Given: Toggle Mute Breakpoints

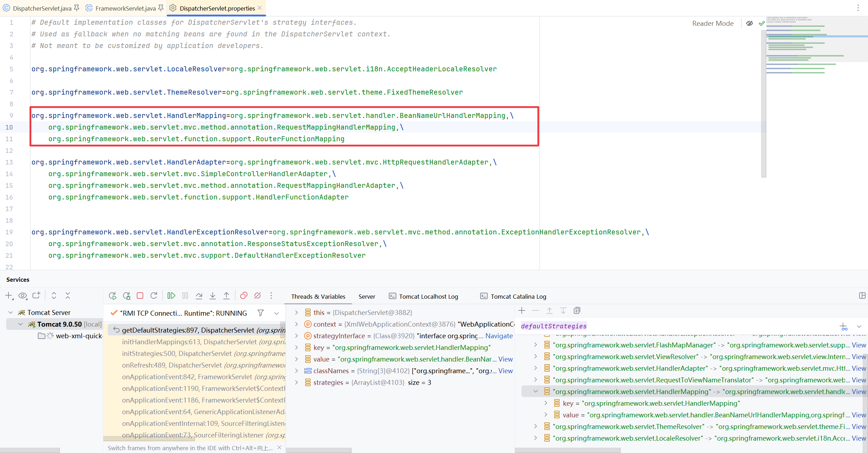Looking at the screenshot, I should click(x=257, y=296).
